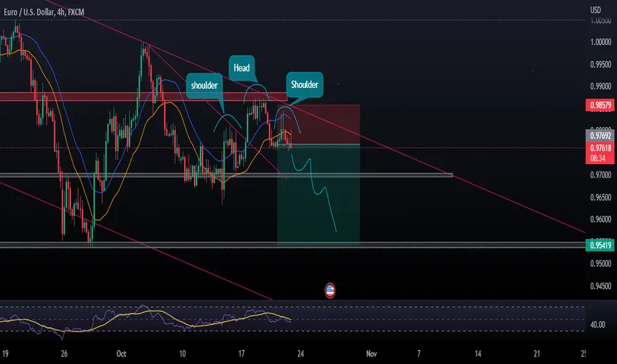Image resolution: width=617 pixels, height=364 pixels.
Task: Click the '14' date on time axis
Action: (x=477, y=353)
